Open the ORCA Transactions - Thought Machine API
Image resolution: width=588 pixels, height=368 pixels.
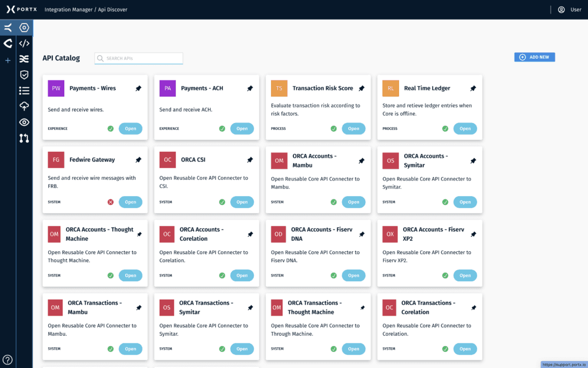coord(353,349)
